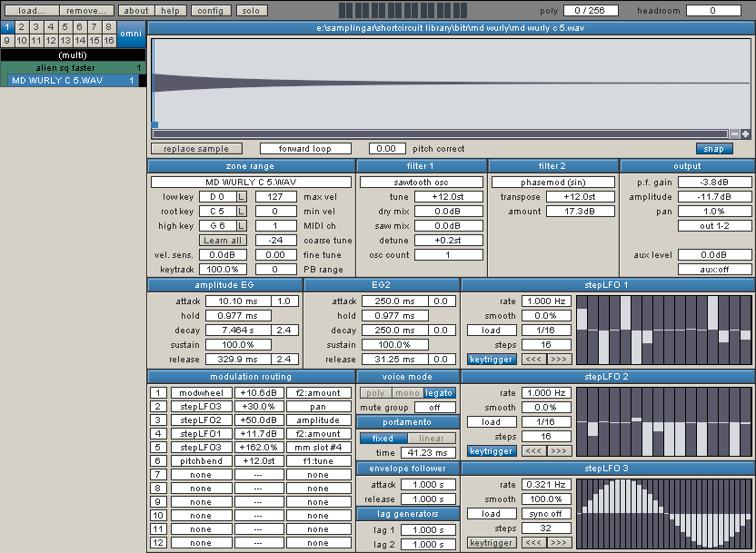Viewport: 756px width, 553px height.
Task: Open the out 1-2 output selector
Action: point(714,226)
